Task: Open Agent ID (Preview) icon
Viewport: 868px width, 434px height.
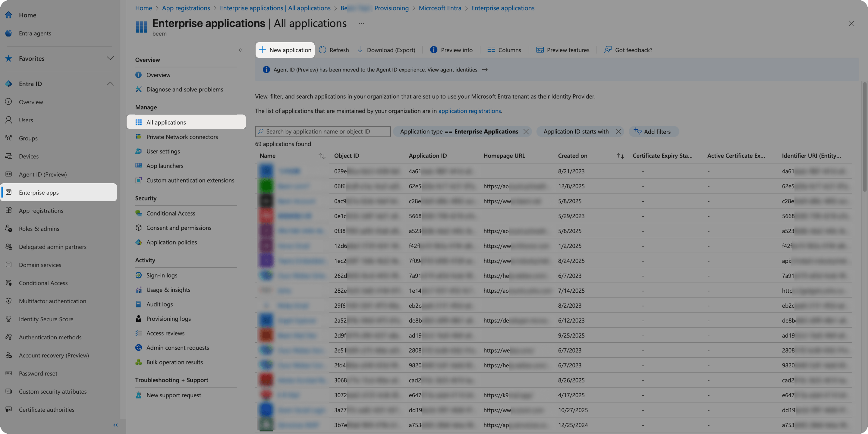Action: point(9,174)
